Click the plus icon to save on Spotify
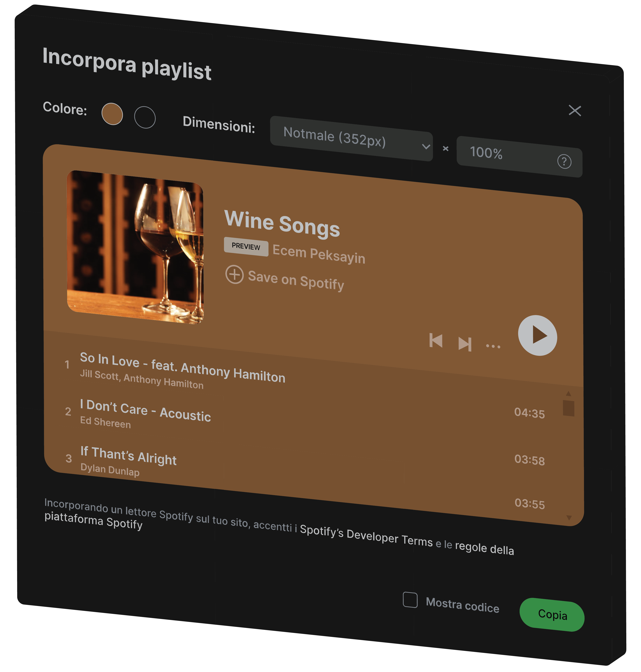The width and height of the screenshot is (641, 672). (234, 274)
